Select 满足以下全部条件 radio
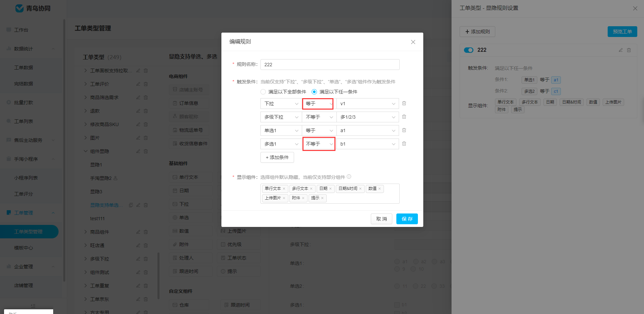644x314 pixels. coord(263,92)
